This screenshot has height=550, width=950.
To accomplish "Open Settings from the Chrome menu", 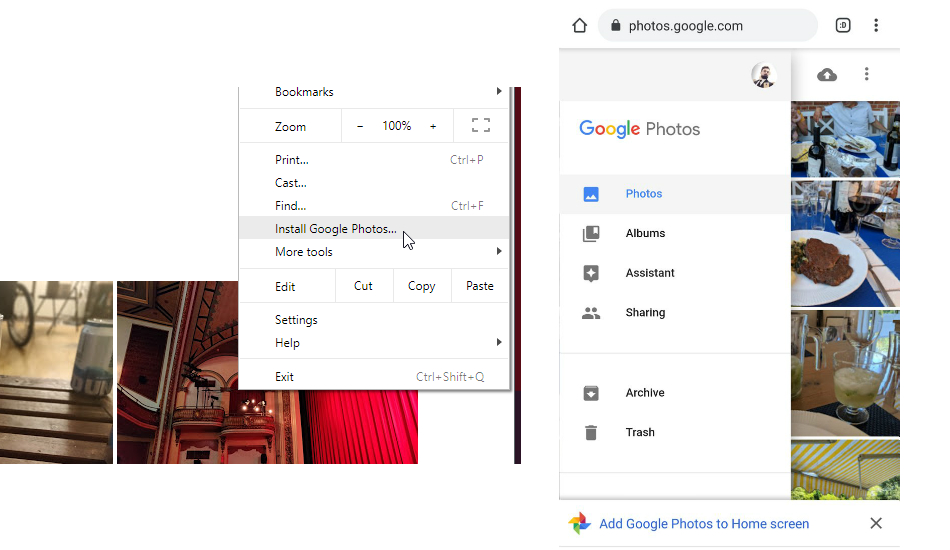I will pyautogui.click(x=374, y=320).
